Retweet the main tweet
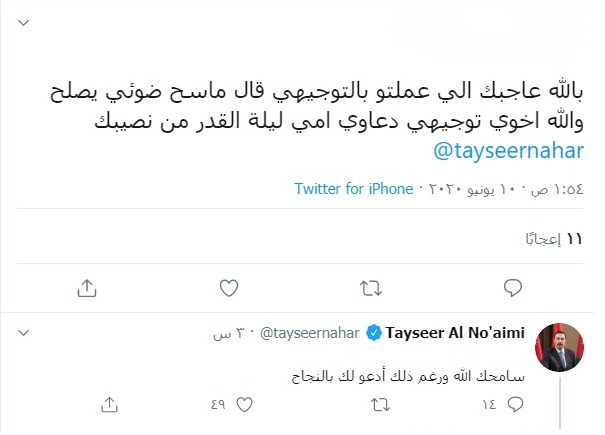Screen dimensions: 605x435 (x=370, y=288)
